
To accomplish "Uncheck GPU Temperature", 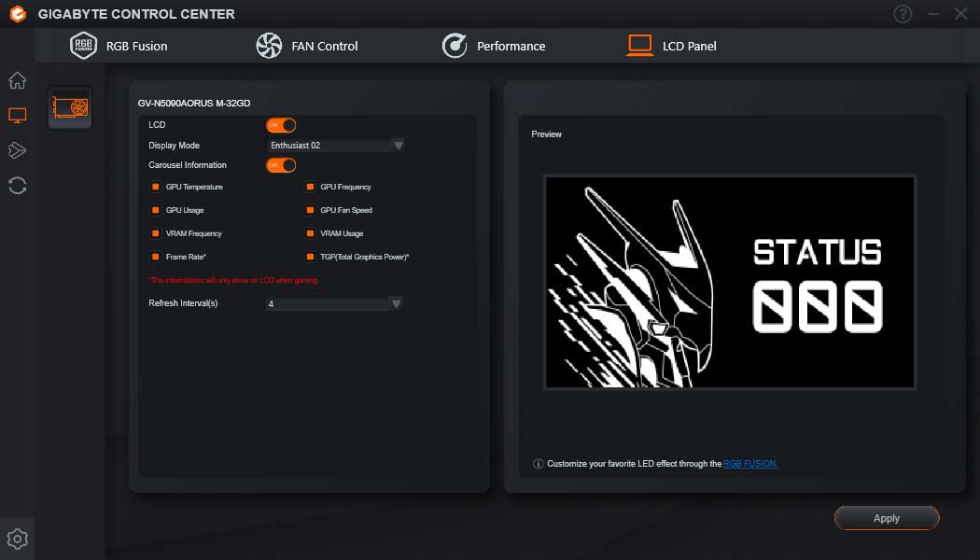I will click(x=155, y=187).
